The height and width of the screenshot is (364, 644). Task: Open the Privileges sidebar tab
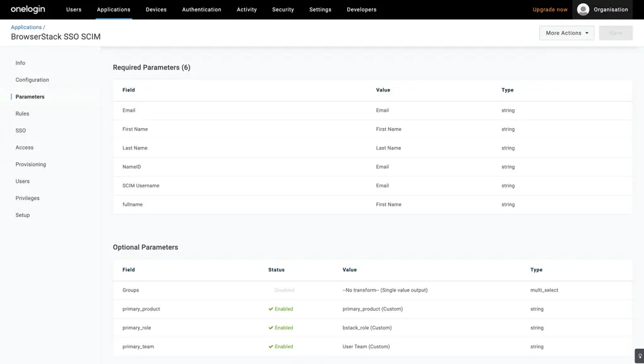[28, 198]
